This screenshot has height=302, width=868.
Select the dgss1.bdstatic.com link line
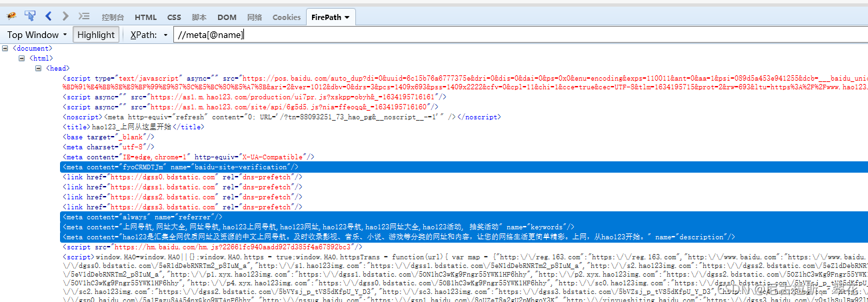coord(182,187)
